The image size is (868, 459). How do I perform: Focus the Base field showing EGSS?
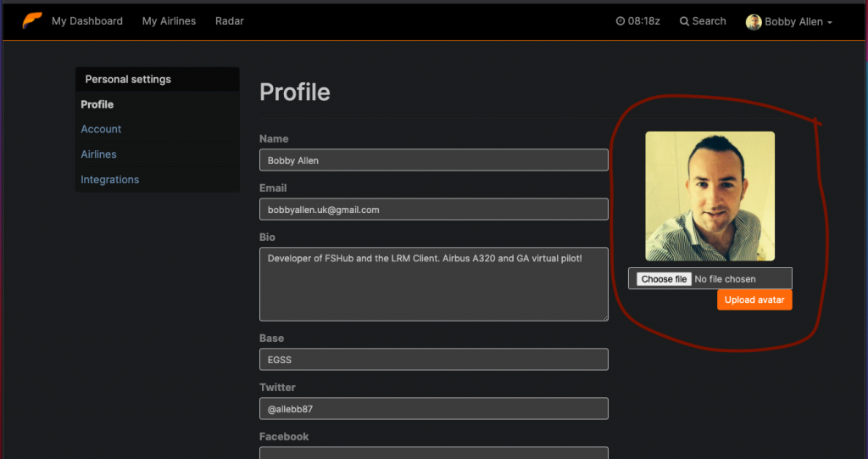coord(433,359)
